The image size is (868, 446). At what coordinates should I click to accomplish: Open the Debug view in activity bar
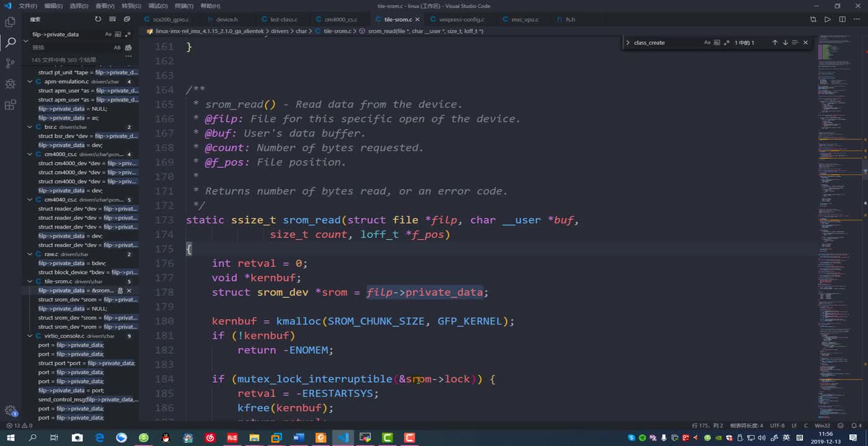(10, 84)
